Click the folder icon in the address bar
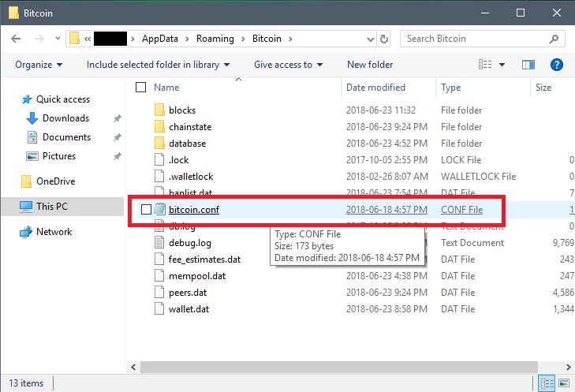Screen dimensions: 575x392 point(74,38)
